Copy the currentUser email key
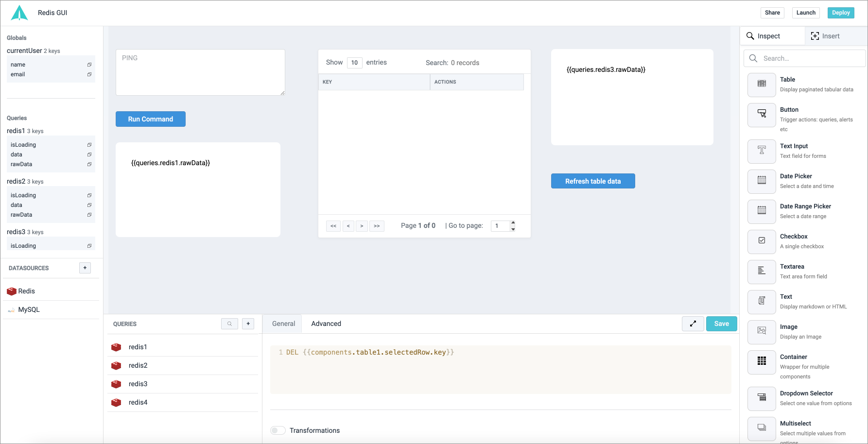868x444 pixels. tap(89, 74)
